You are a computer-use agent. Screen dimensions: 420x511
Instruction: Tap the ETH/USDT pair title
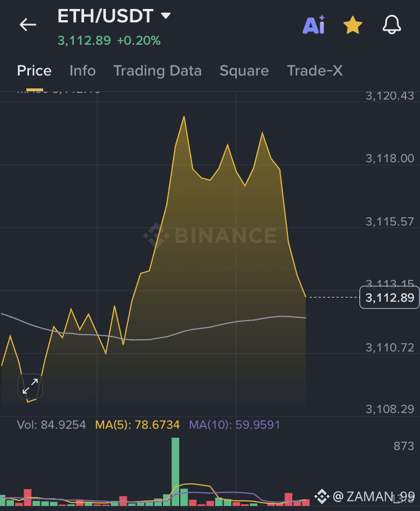(x=105, y=16)
